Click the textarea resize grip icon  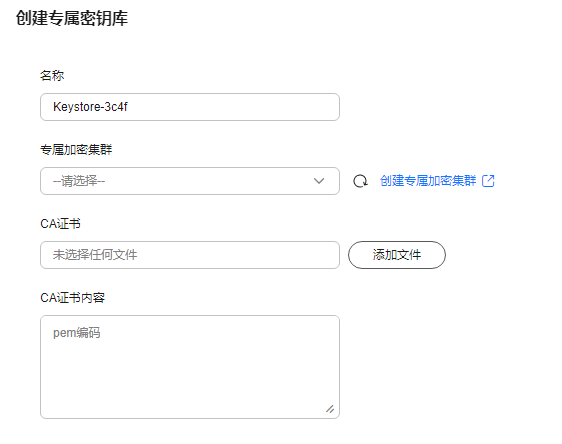(x=330, y=409)
